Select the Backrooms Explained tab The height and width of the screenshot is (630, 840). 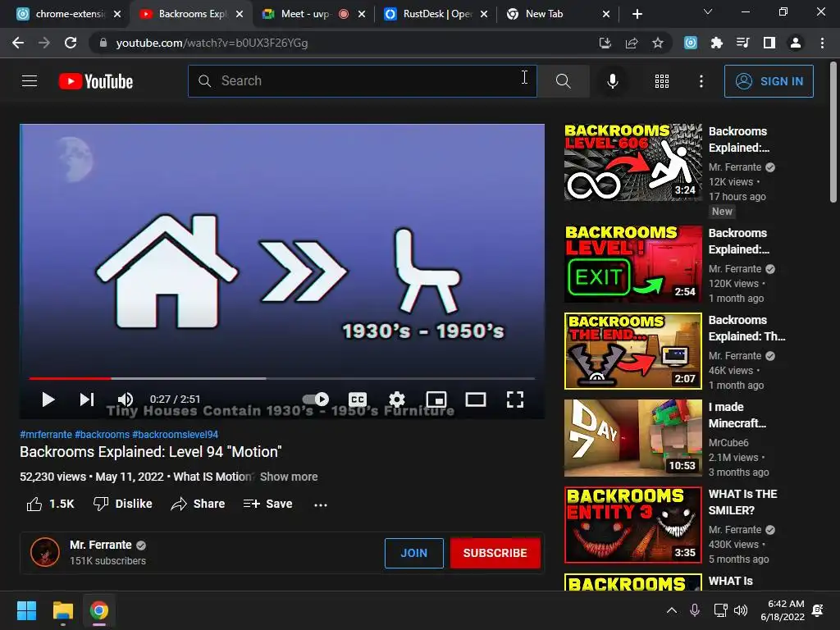191,14
